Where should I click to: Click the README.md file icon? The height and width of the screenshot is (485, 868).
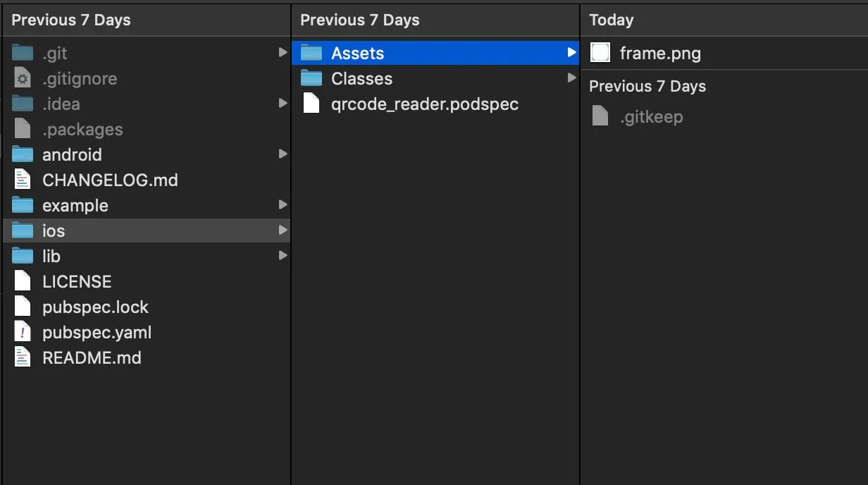click(x=23, y=357)
